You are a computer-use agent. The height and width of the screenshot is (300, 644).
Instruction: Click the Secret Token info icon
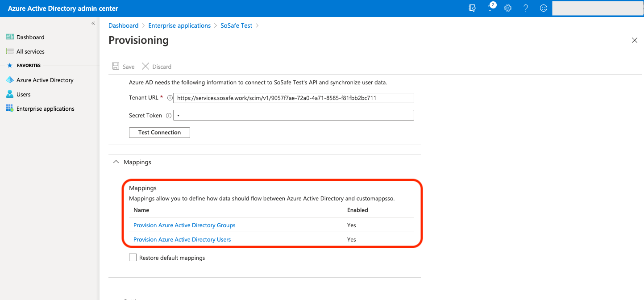(169, 116)
